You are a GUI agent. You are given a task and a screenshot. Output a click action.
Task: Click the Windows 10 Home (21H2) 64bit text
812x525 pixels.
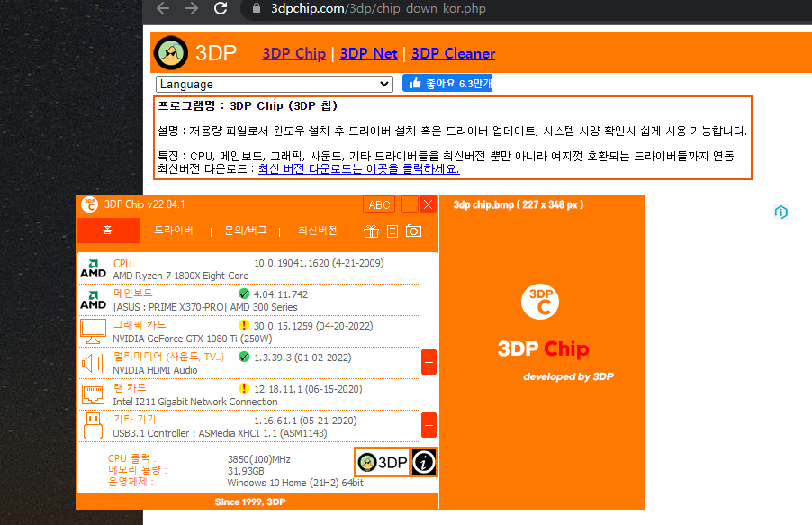[x=295, y=483]
